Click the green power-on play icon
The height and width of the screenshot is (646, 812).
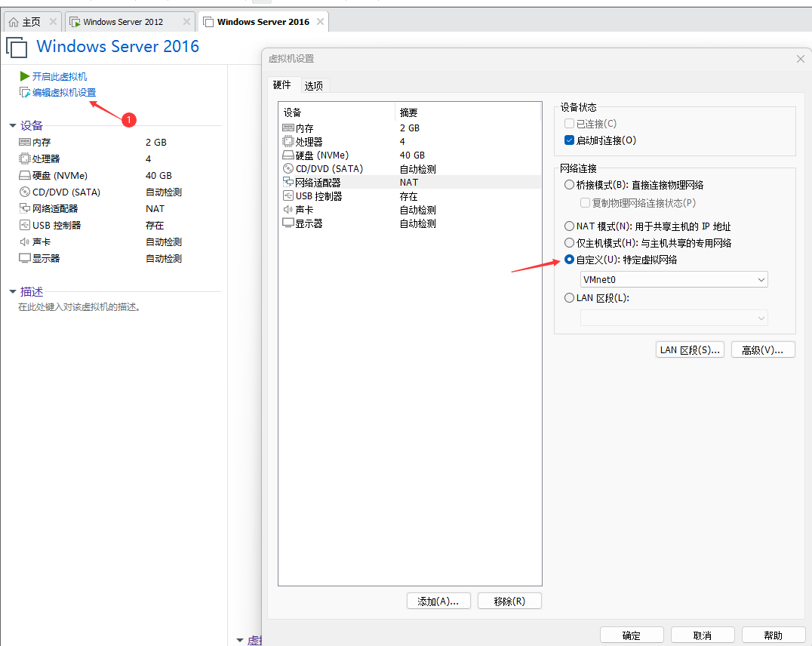point(24,77)
